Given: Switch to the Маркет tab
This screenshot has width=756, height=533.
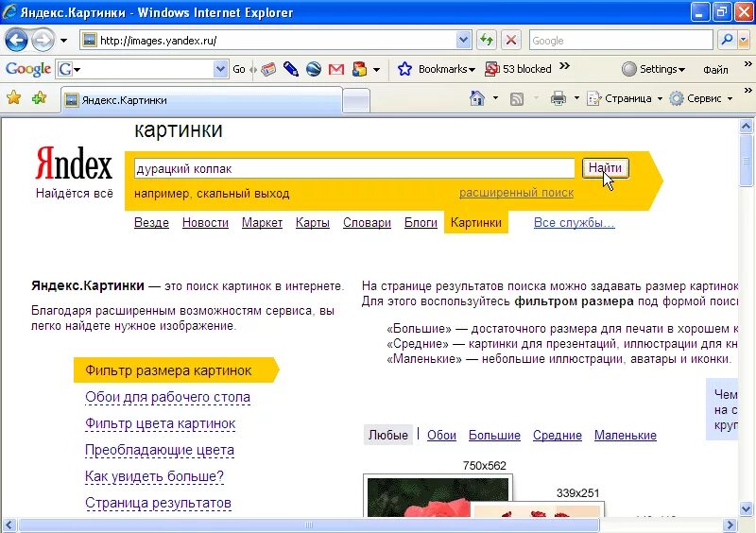Looking at the screenshot, I should click(262, 222).
